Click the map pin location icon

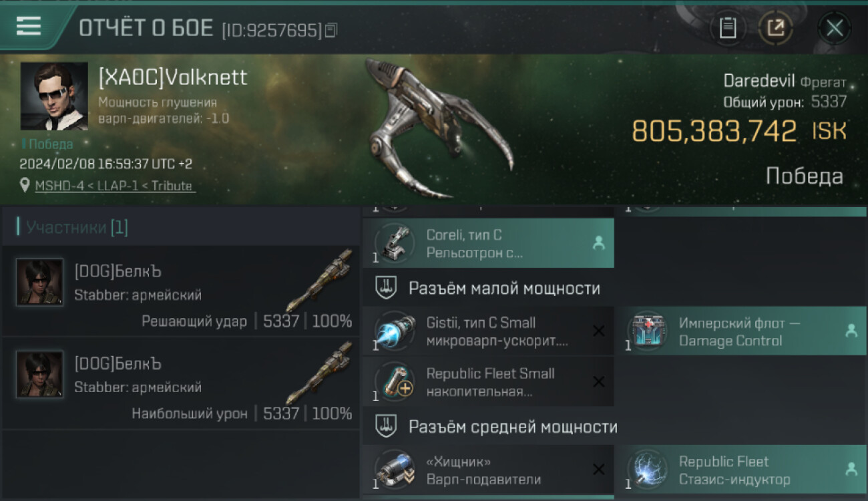click(x=25, y=185)
